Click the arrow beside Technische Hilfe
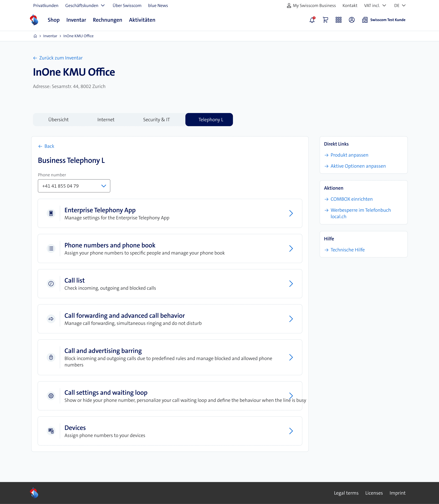 (326, 250)
